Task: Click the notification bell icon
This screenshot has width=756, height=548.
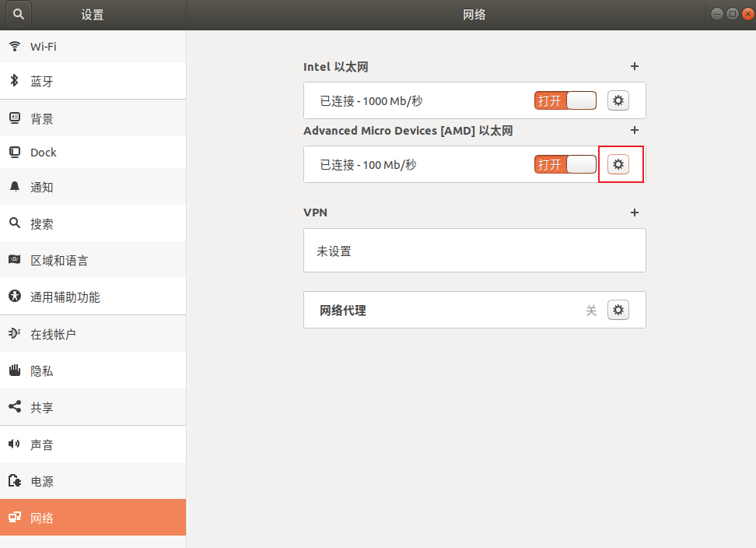Action: tap(15, 187)
